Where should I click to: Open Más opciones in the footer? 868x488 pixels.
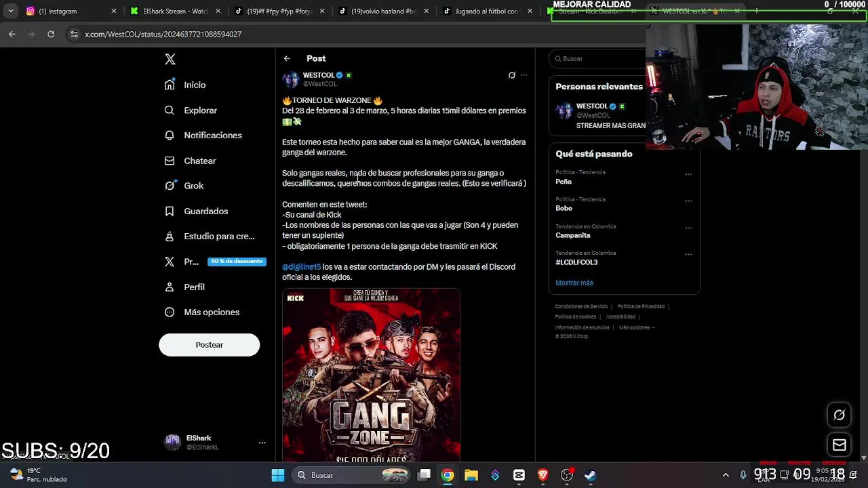coord(636,327)
